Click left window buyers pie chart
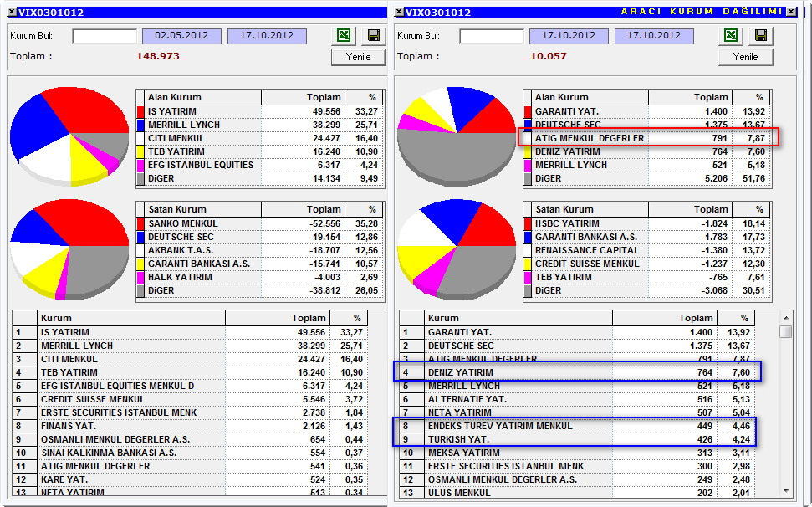This screenshot has width=812, height=507. (69, 136)
